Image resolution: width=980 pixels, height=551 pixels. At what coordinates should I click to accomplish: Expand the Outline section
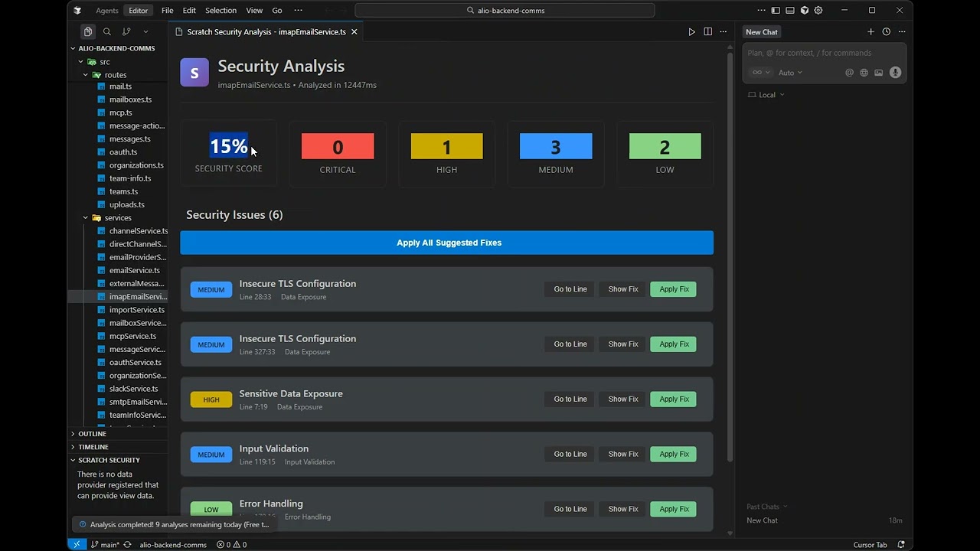[92, 434]
